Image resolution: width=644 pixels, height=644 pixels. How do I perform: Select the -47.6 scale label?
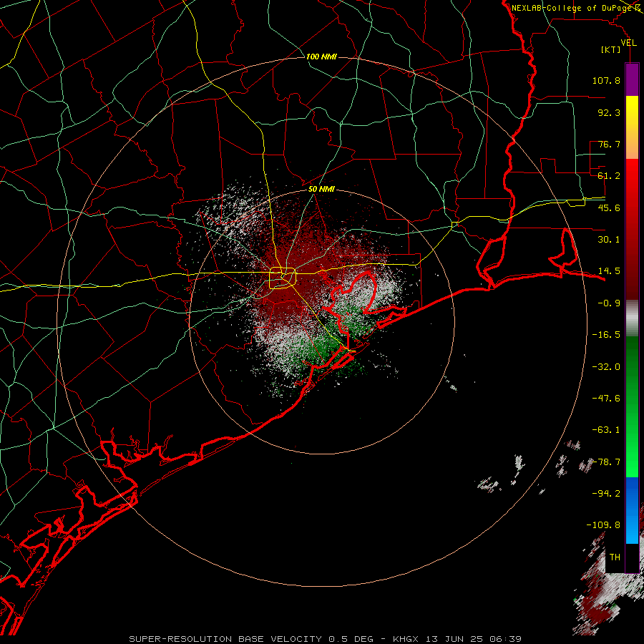point(606,399)
